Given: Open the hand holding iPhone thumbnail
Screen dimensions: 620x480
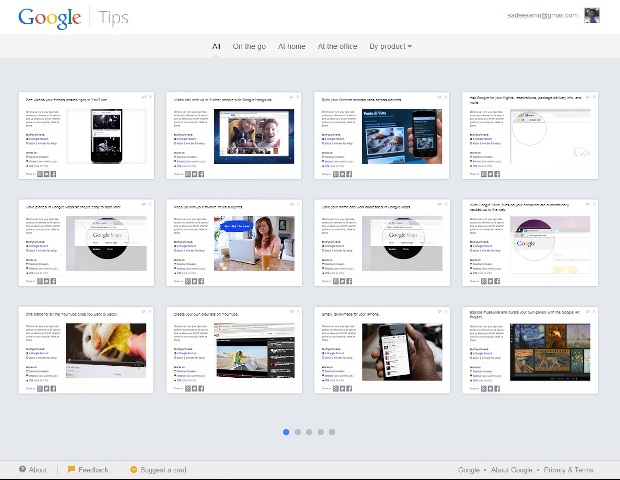Looking at the screenshot, I should [402, 352].
